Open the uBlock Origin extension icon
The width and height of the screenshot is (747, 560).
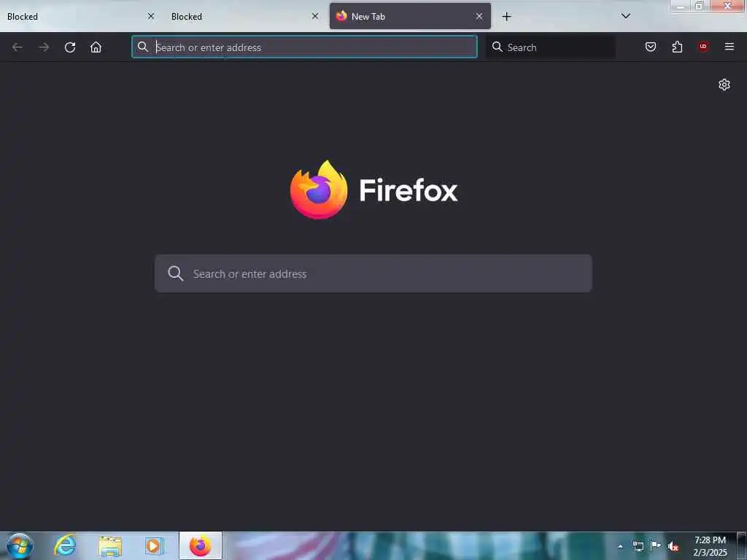(703, 46)
